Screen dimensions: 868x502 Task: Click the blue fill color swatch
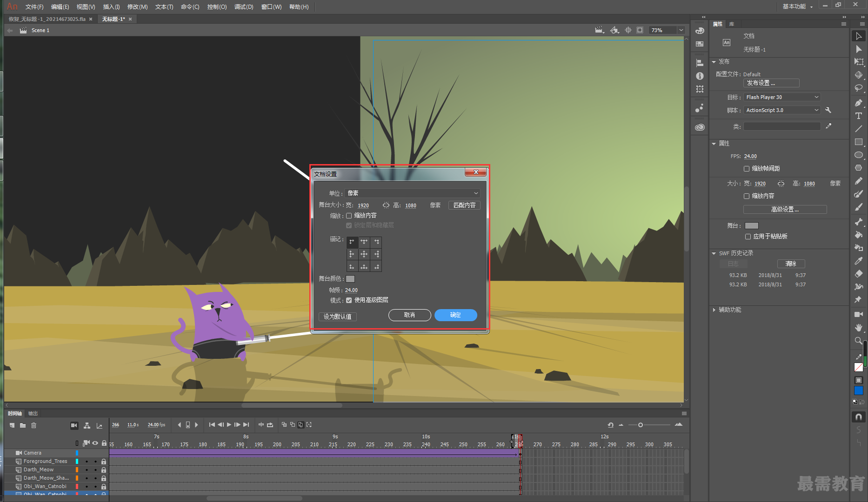coord(859,391)
